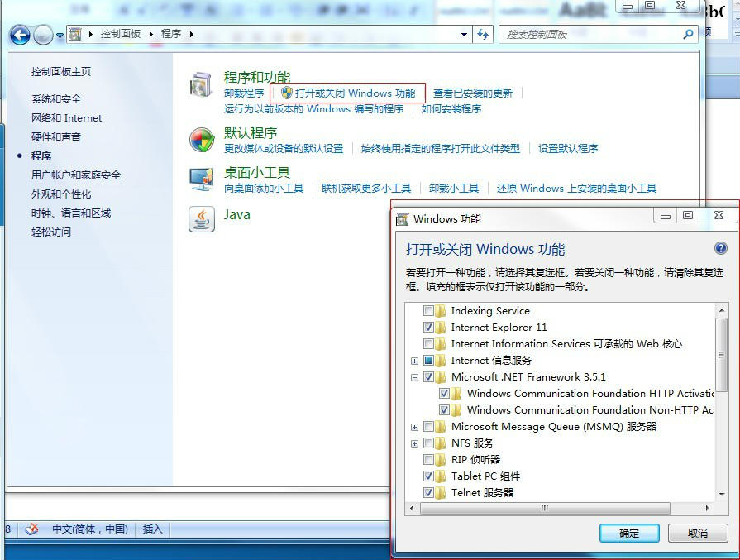Image resolution: width=740 pixels, height=560 pixels.
Task: Open the 如何安装程序 link
Action: [451, 109]
